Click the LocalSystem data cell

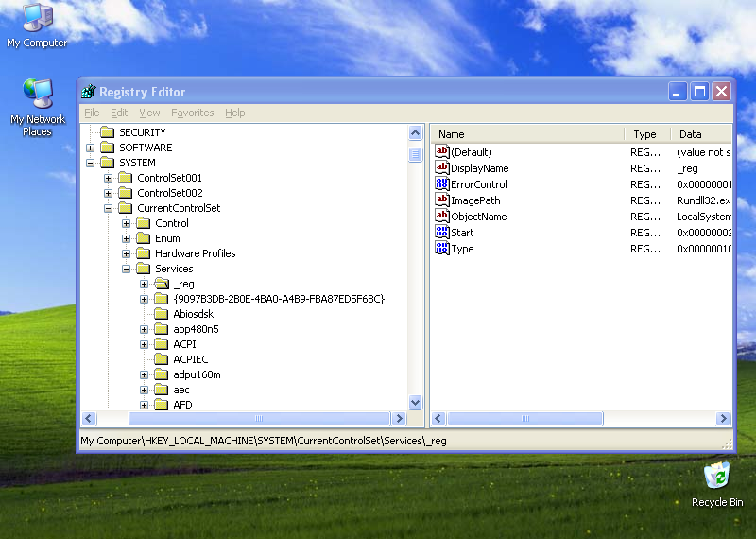(x=704, y=217)
